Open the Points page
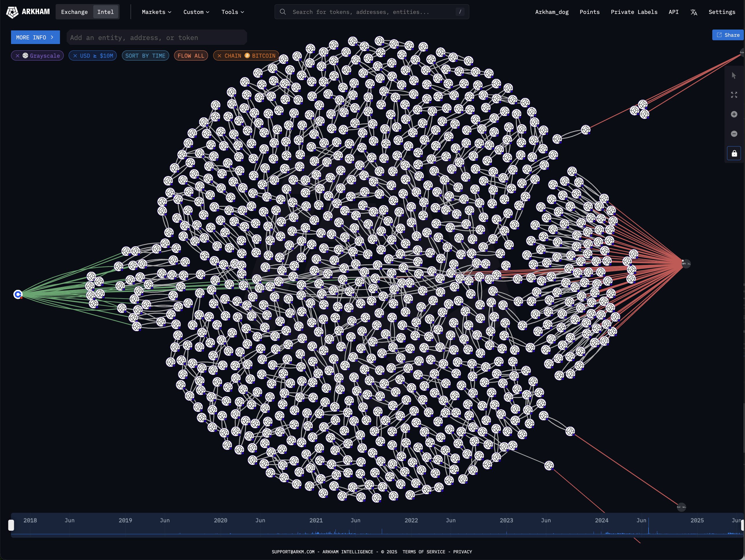The height and width of the screenshot is (560, 745). (589, 12)
